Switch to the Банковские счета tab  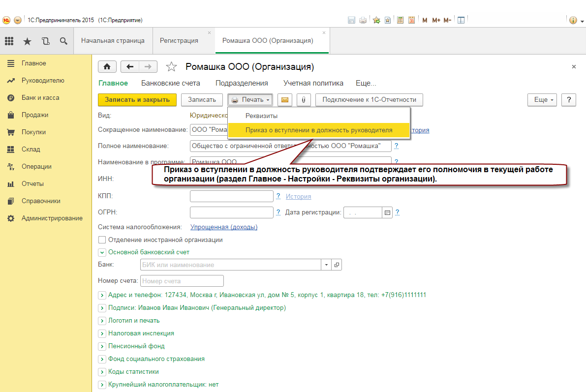(170, 83)
